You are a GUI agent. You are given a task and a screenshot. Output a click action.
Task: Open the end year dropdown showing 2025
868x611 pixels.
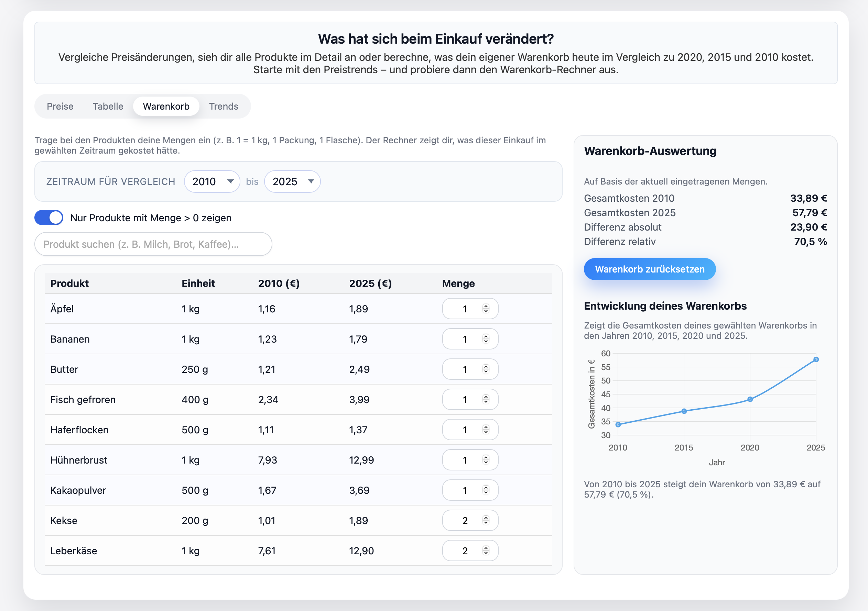tap(292, 181)
